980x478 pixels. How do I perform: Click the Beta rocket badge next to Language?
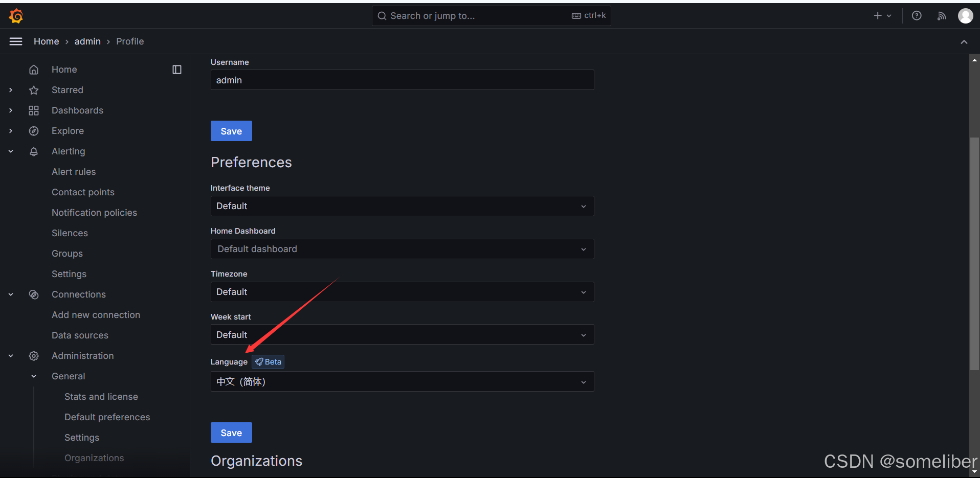[x=268, y=361]
